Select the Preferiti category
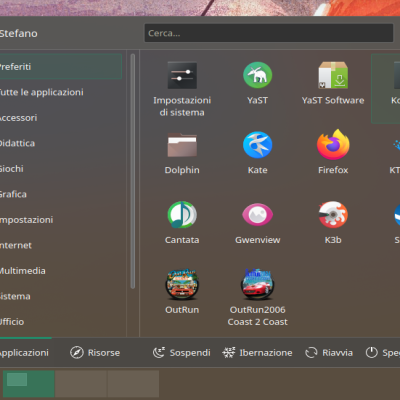 pyautogui.click(x=61, y=66)
